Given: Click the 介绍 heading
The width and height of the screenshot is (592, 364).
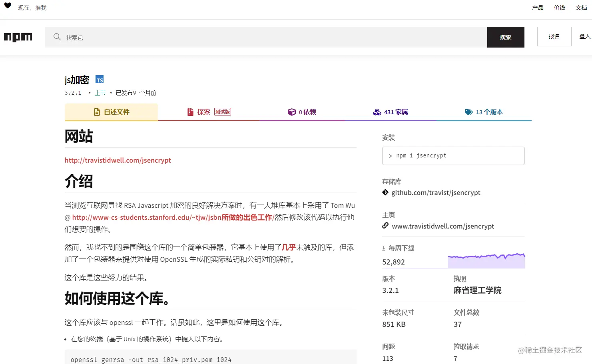Looking at the screenshot, I should (x=79, y=181).
